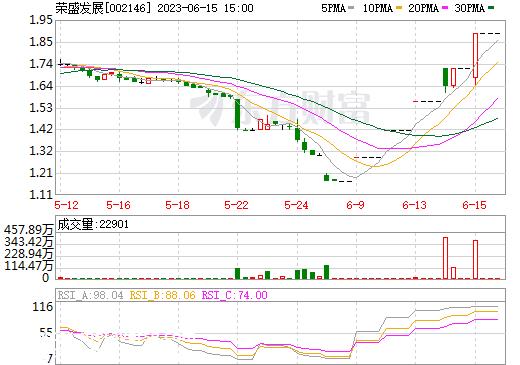This screenshot has height=365, width=520.
Task: Click the green volume bar above 5-22
Action: coord(237,273)
